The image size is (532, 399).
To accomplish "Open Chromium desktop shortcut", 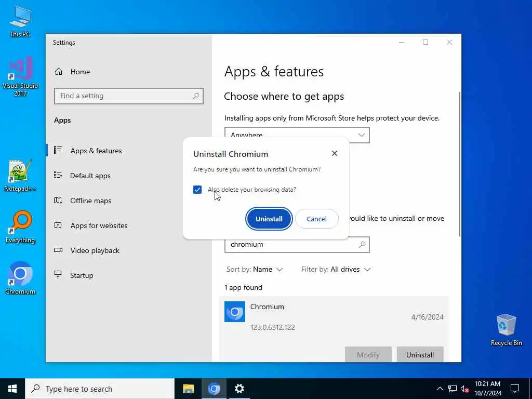I will coord(20,278).
